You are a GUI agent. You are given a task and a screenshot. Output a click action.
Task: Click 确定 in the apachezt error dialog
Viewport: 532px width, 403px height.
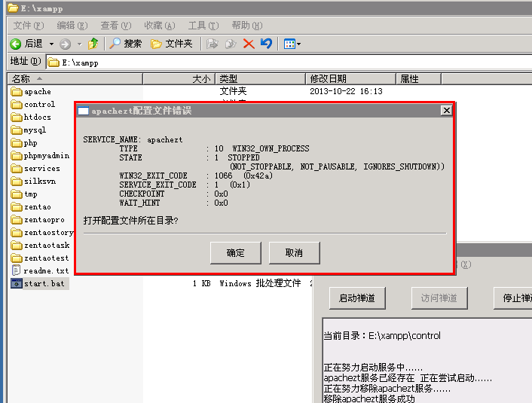click(236, 253)
